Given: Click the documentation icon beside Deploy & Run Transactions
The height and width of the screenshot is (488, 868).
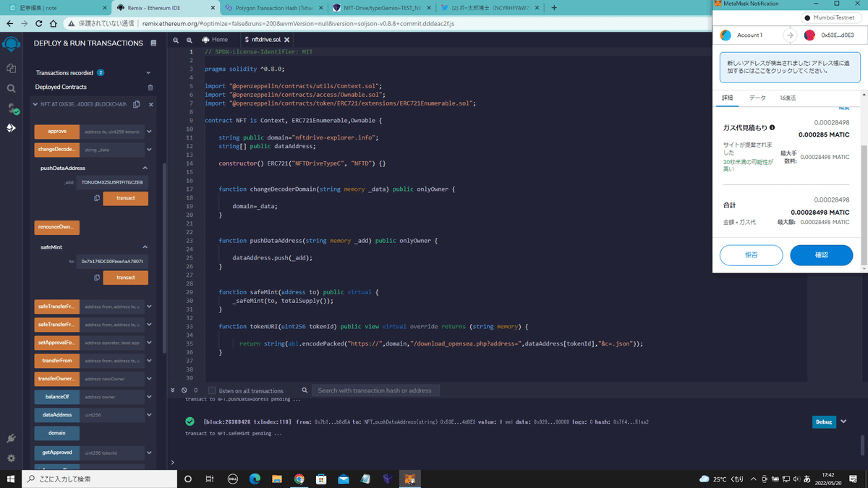Looking at the screenshot, I should 153,43.
